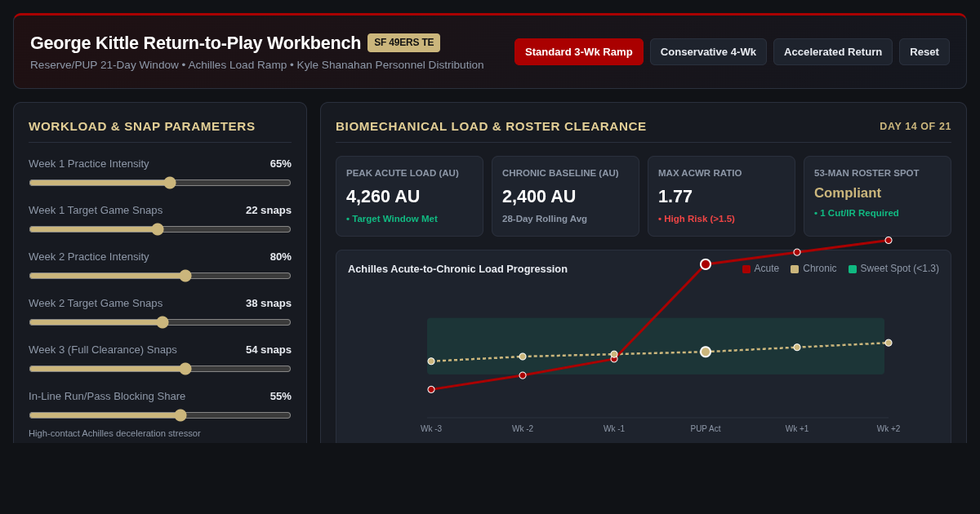Adjust the Week 2 Practice Intensity slider
The height and width of the screenshot is (514, 980).
tap(160, 276)
